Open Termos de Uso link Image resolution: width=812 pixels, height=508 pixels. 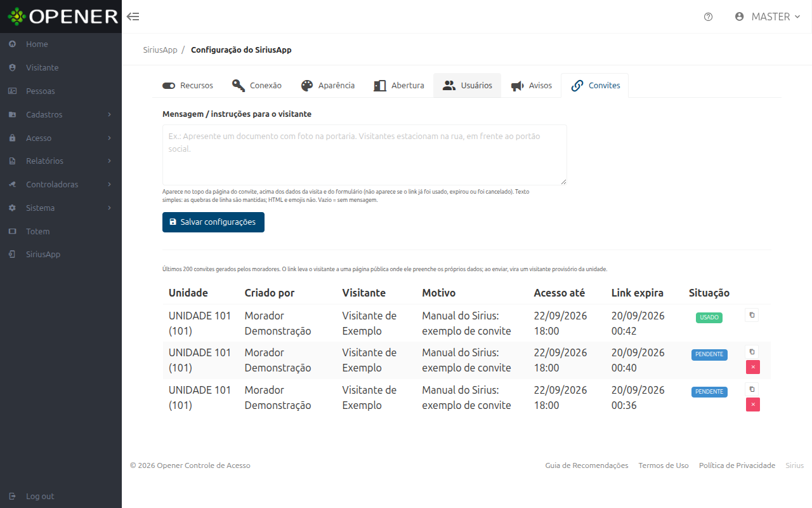point(664,465)
